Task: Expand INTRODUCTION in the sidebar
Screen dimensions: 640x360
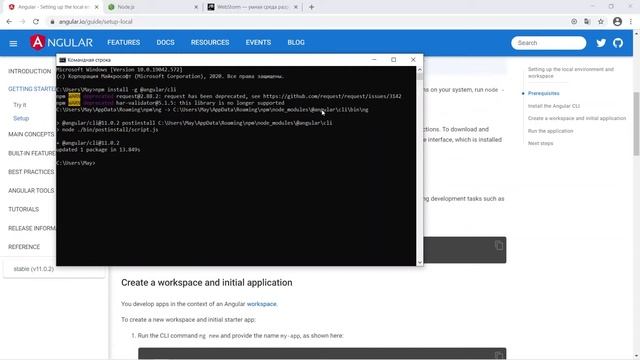Action: pyautogui.click(x=29, y=71)
